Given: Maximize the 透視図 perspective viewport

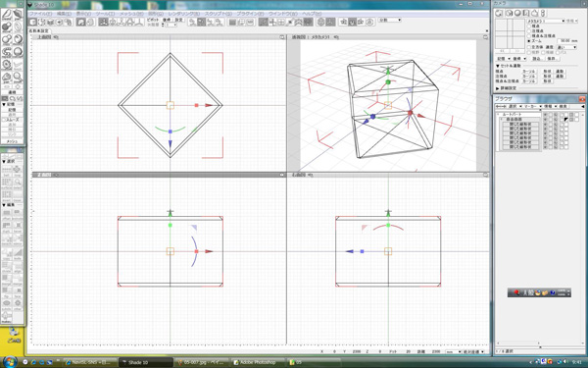Looking at the screenshot, I should 486,37.
